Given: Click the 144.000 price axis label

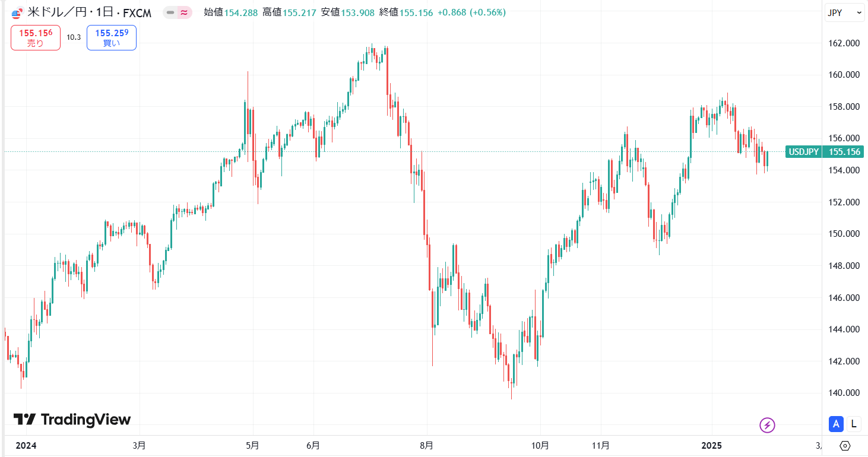Looking at the screenshot, I should (845, 329).
